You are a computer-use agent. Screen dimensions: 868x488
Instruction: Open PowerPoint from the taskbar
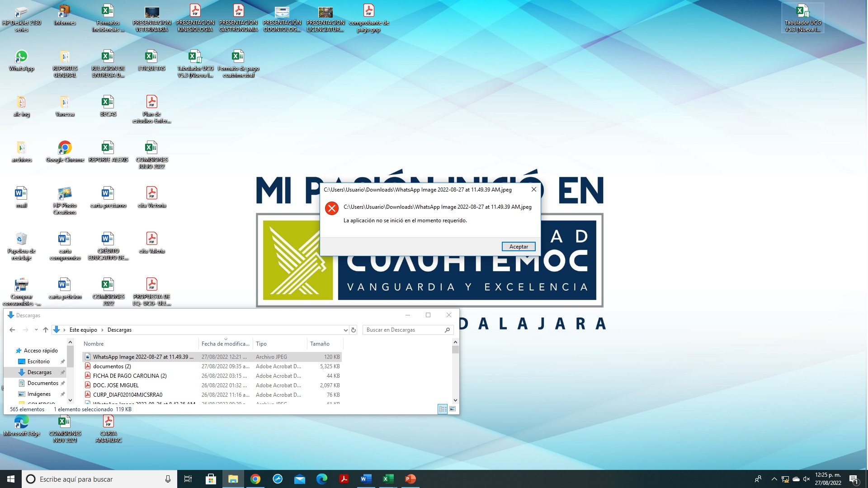[x=410, y=479]
